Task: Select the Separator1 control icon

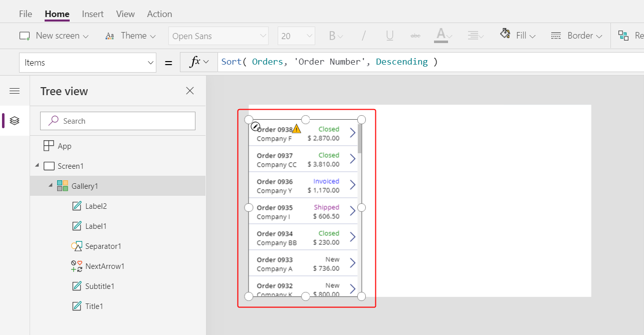Action: (76, 246)
